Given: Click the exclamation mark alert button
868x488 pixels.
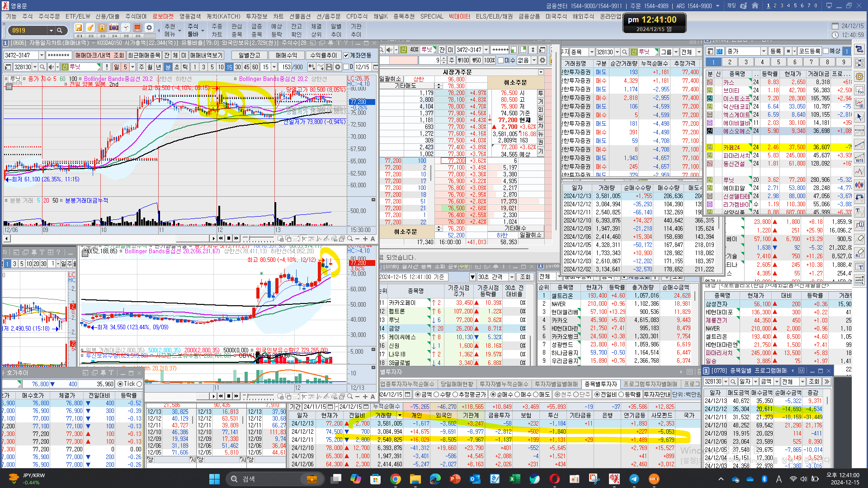Looking at the screenshot, I should click(107, 67).
